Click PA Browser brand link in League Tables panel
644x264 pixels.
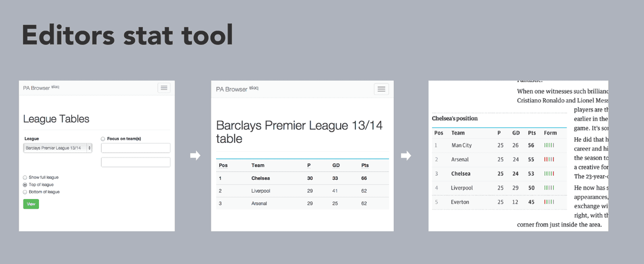pyautogui.click(x=36, y=88)
